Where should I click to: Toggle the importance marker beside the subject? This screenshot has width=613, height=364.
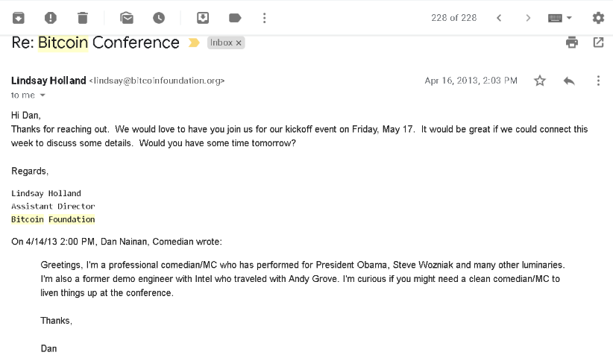pyautogui.click(x=194, y=43)
